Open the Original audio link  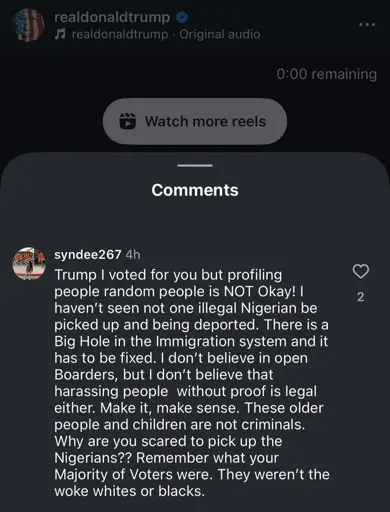(x=220, y=34)
